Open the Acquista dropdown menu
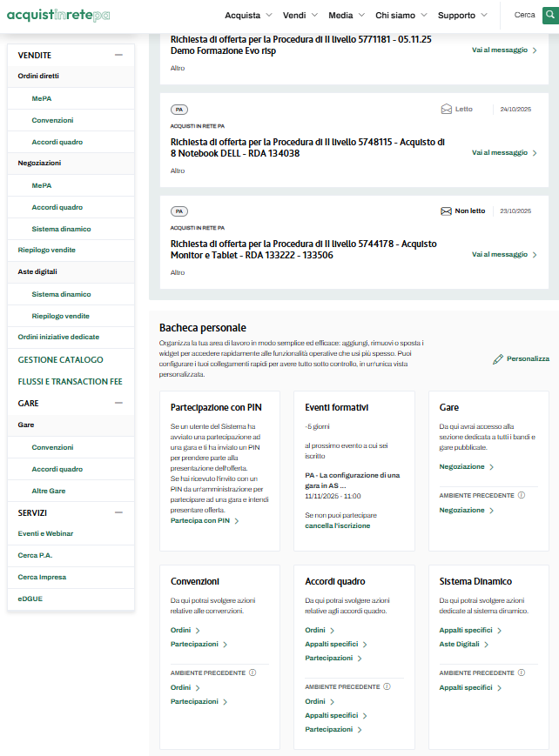The height and width of the screenshot is (756, 559). click(248, 15)
